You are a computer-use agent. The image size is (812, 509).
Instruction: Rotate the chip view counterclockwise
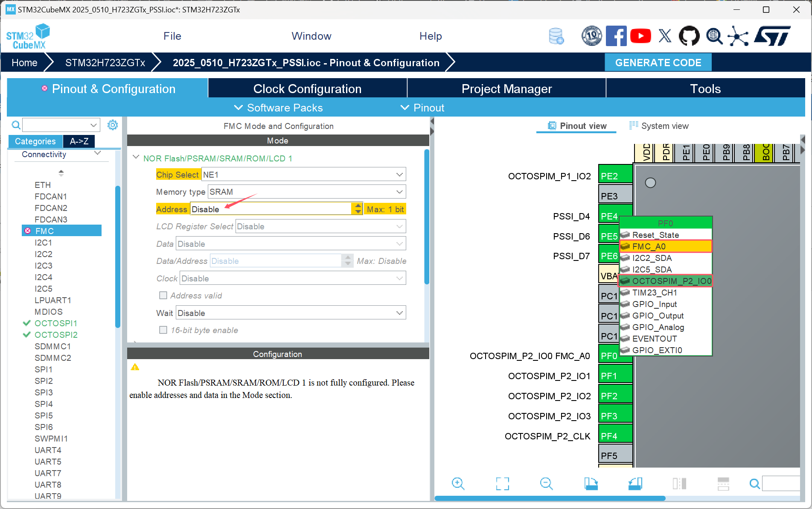point(635,483)
